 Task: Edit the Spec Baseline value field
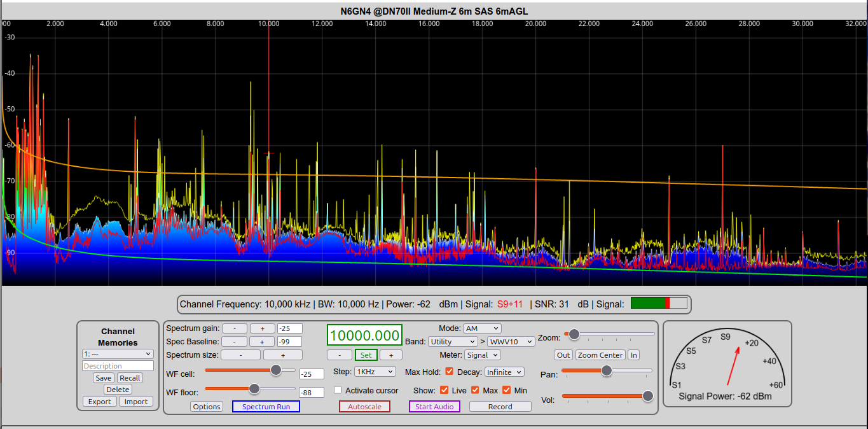[x=289, y=342]
